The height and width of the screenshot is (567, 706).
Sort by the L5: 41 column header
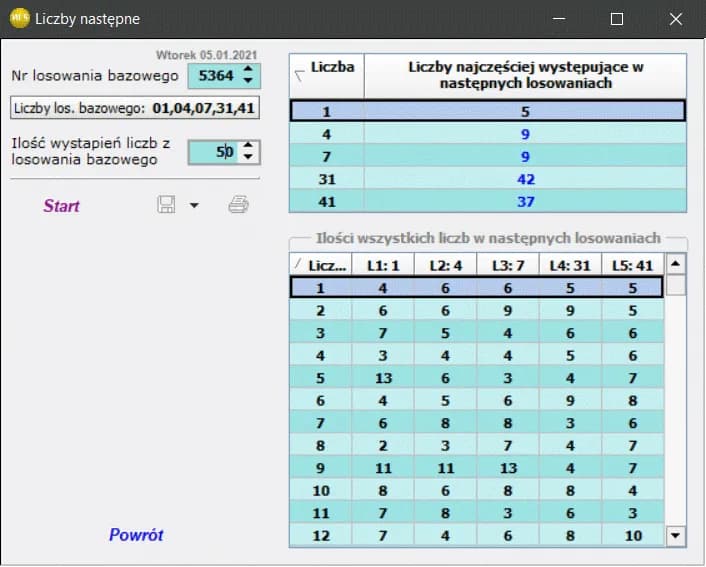pos(633,265)
